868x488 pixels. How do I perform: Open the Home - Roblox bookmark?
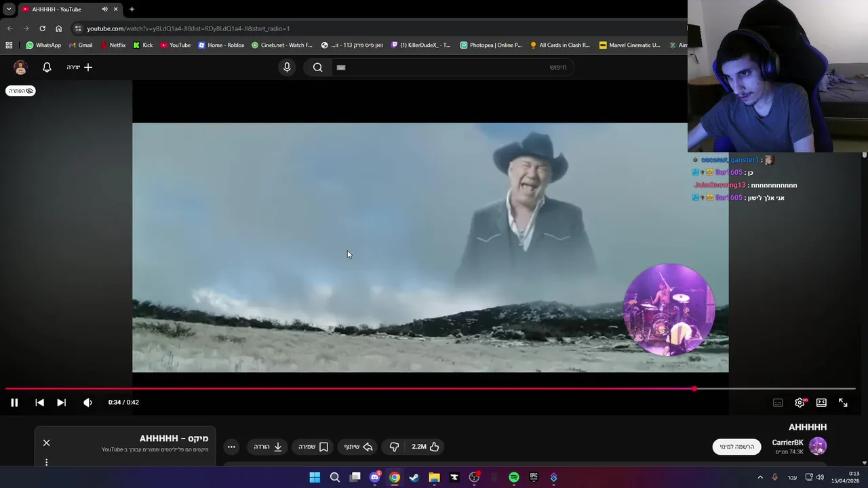[x=221, y=45]
